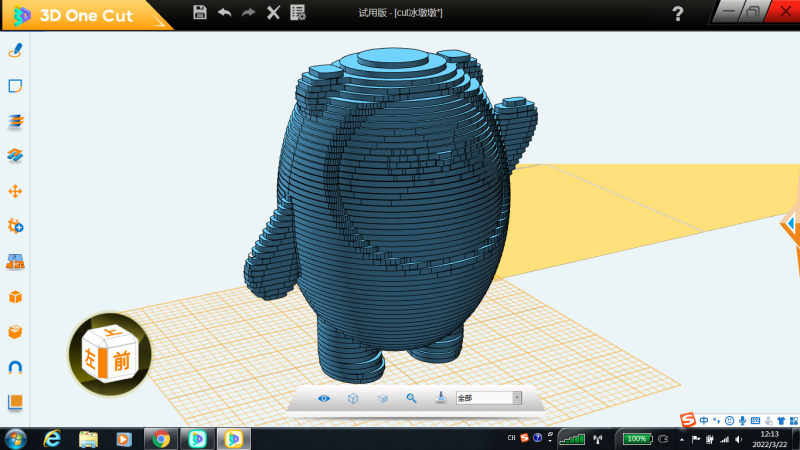Save the project with the floppy disk icon
The width and height of the screenshot is (800, 450).
point(199,12)
